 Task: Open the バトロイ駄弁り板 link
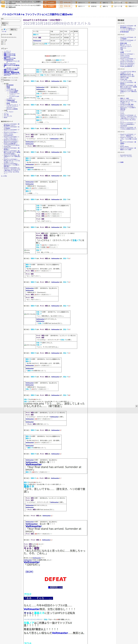click(x=11, y=89)
